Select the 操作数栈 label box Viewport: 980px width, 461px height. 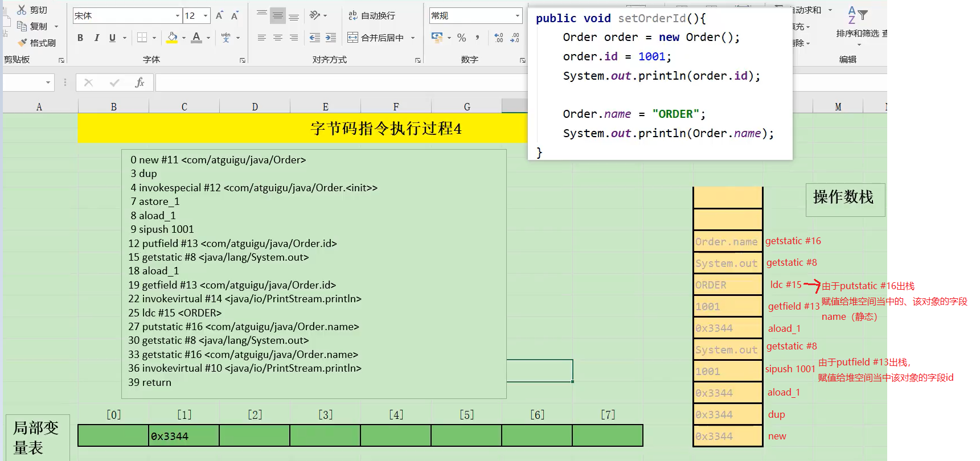(x=845, y=199)
